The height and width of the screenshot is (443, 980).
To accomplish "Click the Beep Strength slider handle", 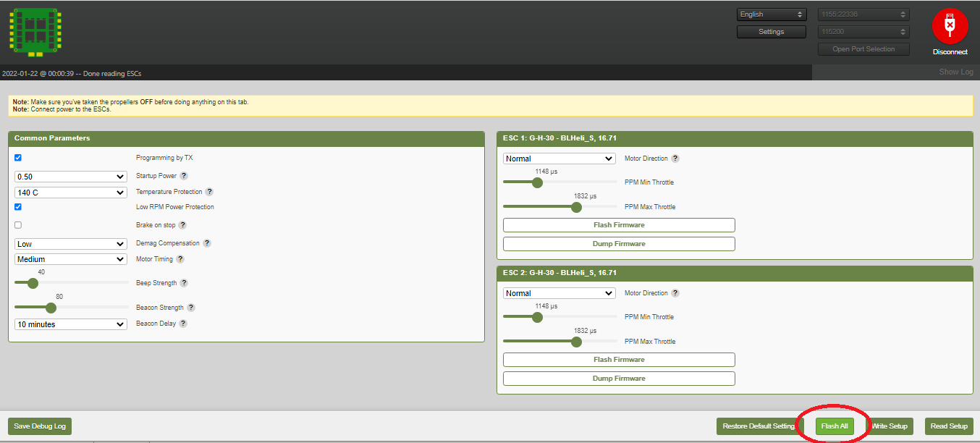I will 33,283.
